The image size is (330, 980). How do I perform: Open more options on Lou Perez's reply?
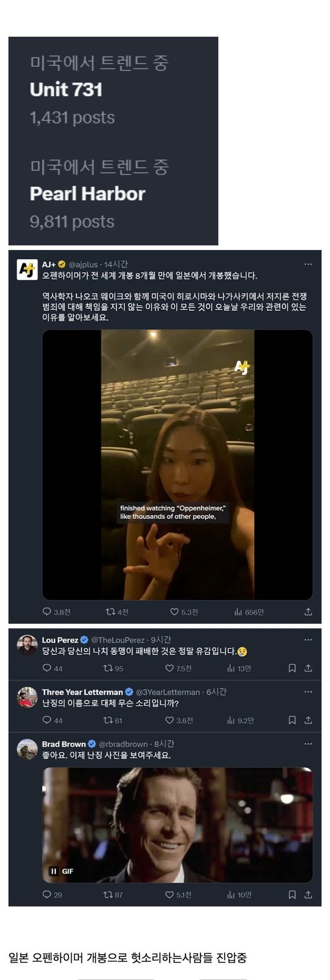(x=308, y=640)
